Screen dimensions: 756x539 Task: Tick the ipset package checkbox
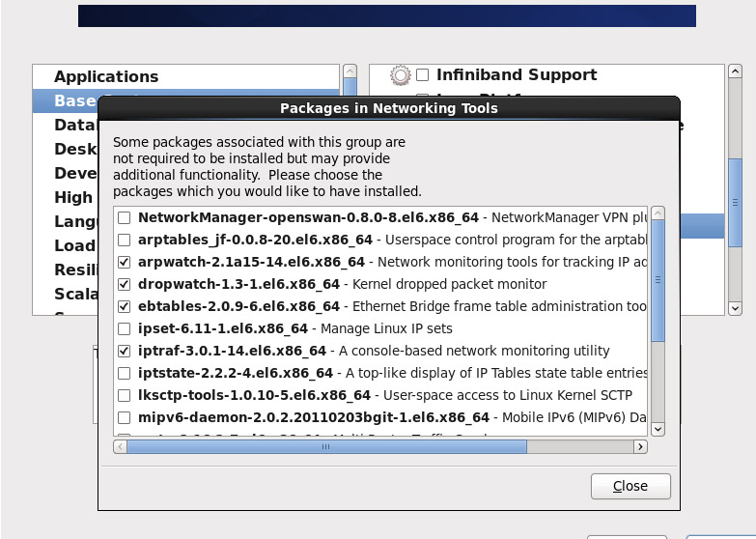click(x=125, y=328)
